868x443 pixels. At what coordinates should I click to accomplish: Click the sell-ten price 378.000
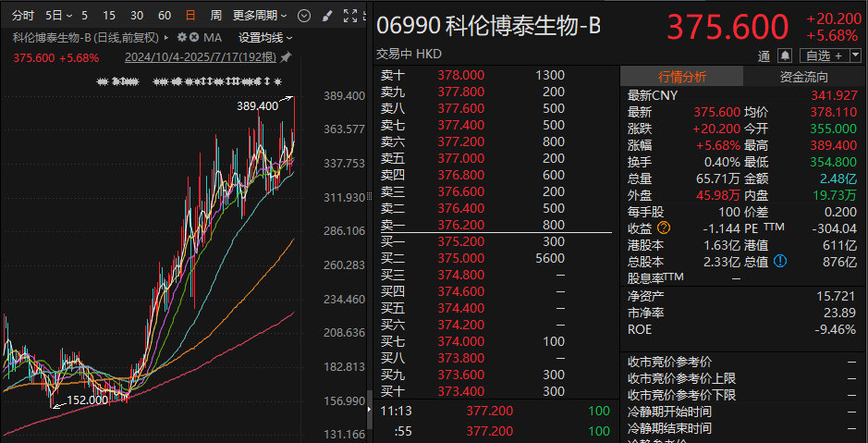460,75
